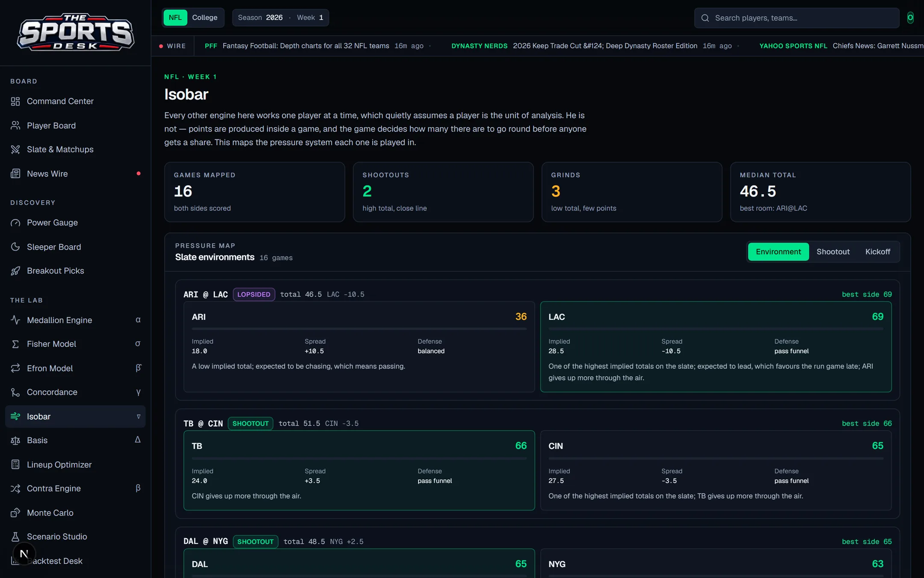
Task: Click the LOPSIDED tag on ARI @ LAC
Action: point(254,295)
